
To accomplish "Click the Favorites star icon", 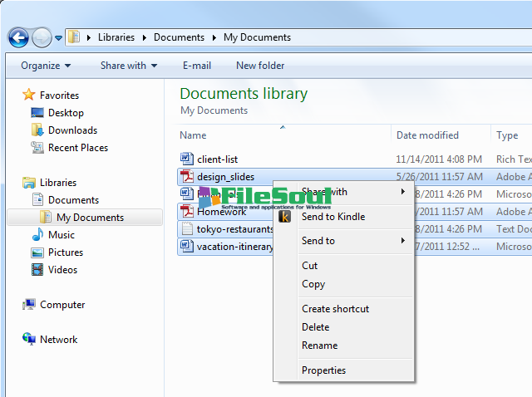I will [29, 95].
